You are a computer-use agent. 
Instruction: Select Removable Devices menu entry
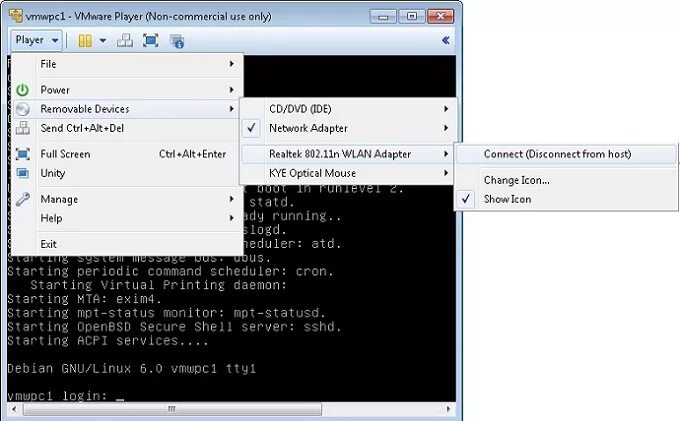click(127, 109)
